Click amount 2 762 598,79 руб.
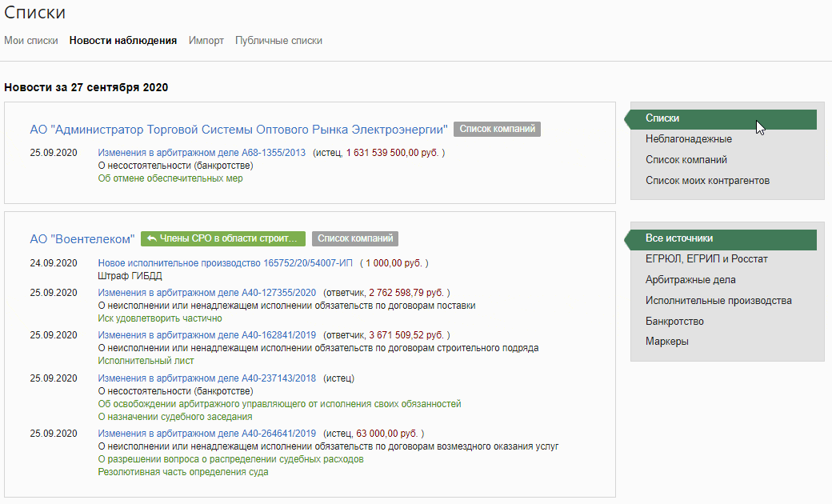 (406, 293)
